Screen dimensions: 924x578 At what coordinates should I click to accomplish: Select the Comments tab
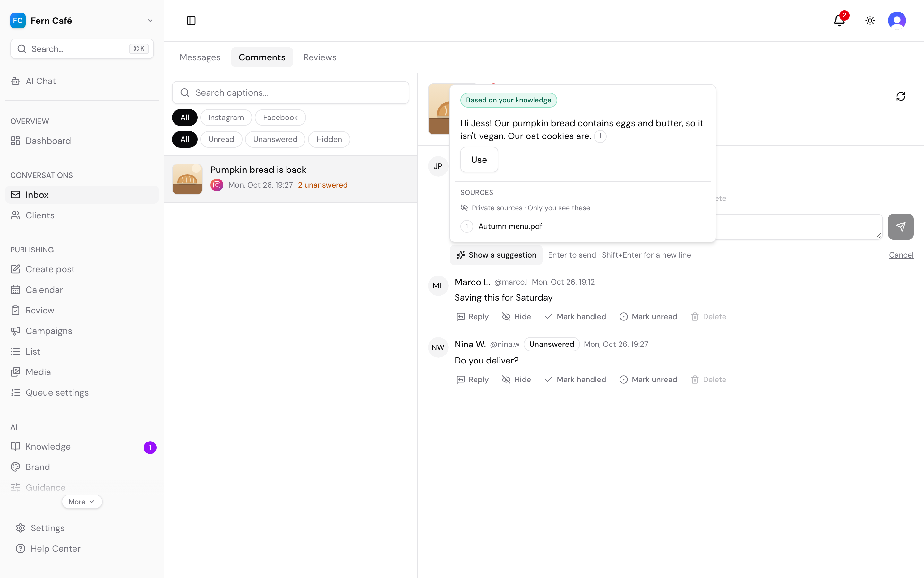point(261,57)
